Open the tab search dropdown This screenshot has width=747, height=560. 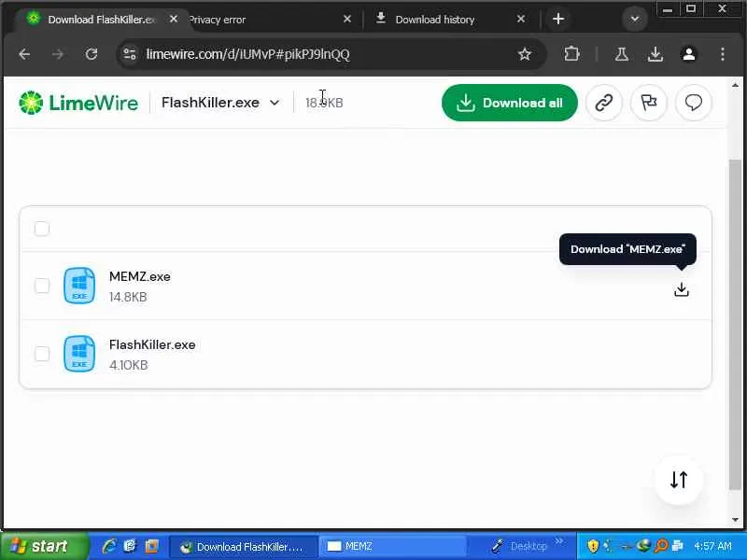(634, 19)
